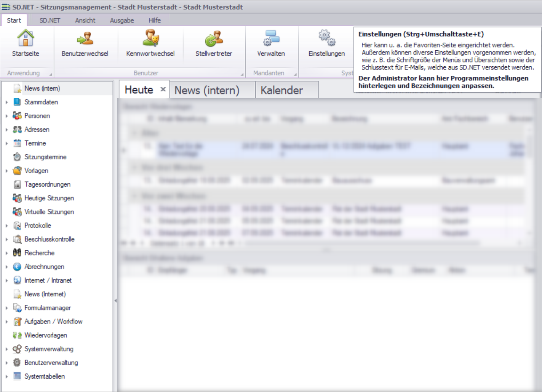The image size is (542, 392).
Task: Open Wiedervorlagen in the sidebar
Action: click(x=46, y=335)
